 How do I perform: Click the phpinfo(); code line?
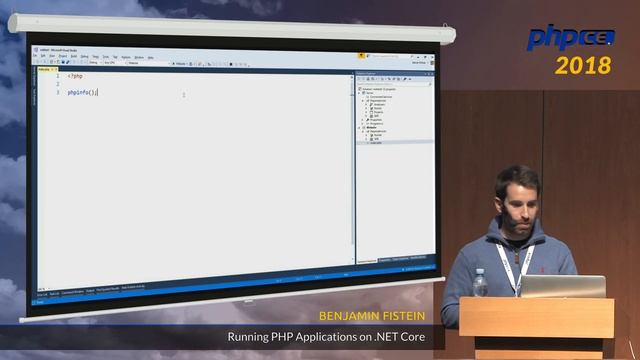(83, 93)
